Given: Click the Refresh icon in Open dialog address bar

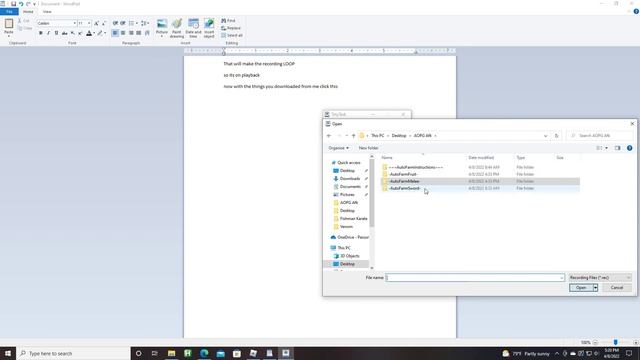Looking at the screenshot, I should [556, 136].
